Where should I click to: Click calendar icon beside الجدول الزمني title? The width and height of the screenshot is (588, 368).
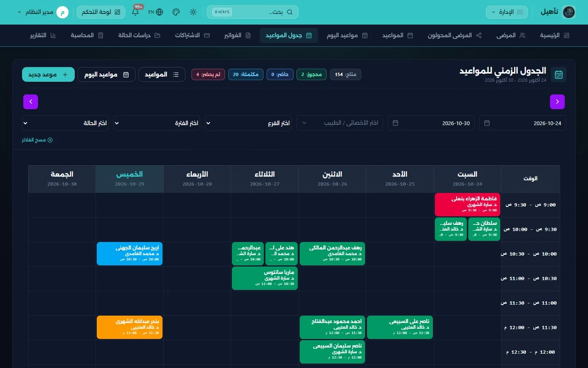click(x=559, y=74)
